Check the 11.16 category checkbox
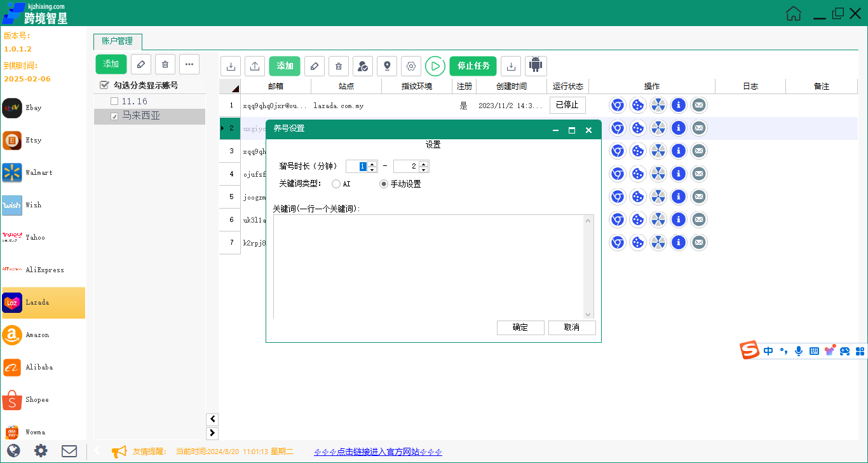 click(114, 101)
